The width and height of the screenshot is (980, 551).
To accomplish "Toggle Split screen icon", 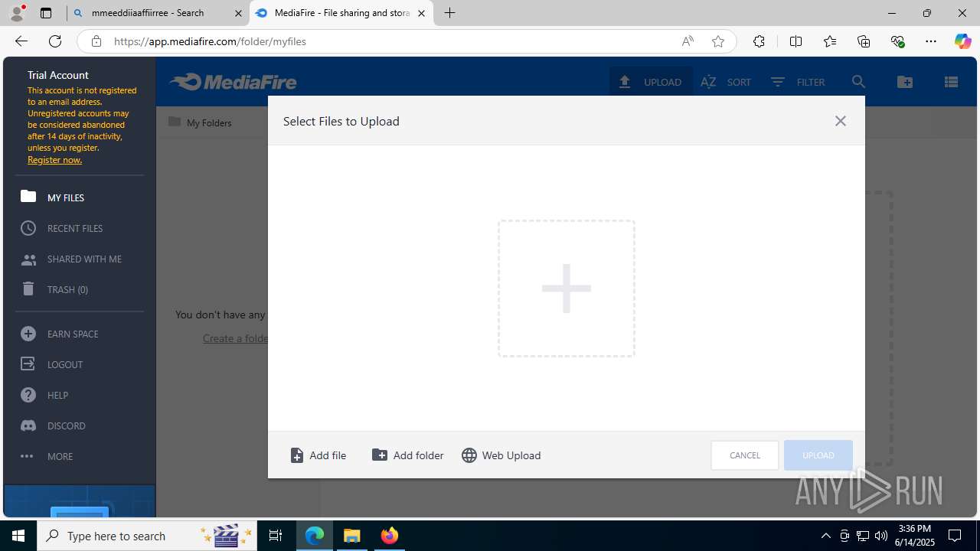I will pos(795,41).
